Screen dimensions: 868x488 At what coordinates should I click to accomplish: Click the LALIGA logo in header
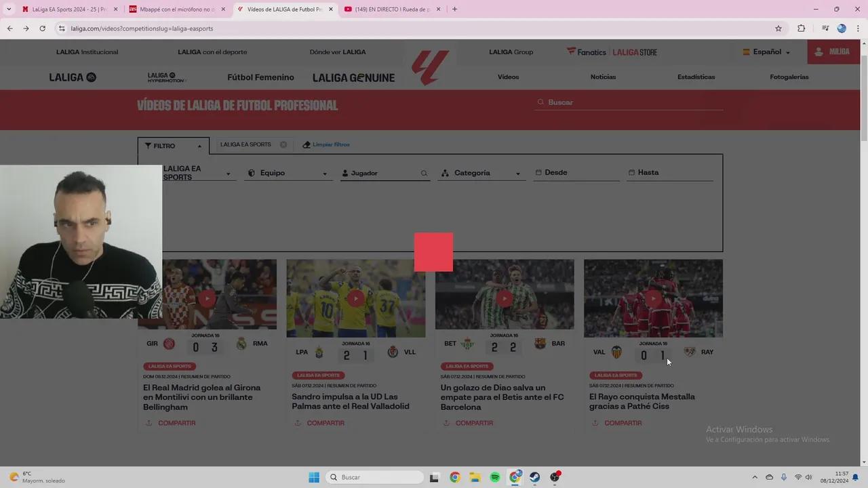click(x=430, y=67)
